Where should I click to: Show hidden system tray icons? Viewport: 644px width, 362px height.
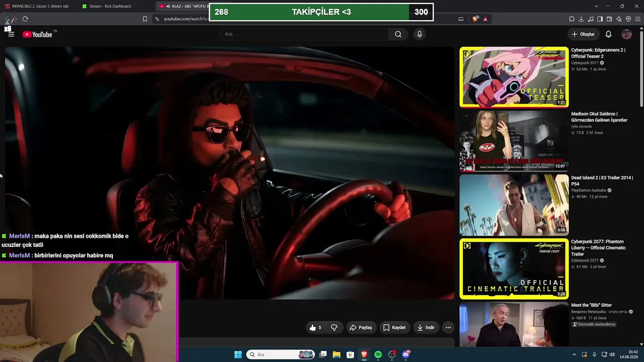[574, 354]
